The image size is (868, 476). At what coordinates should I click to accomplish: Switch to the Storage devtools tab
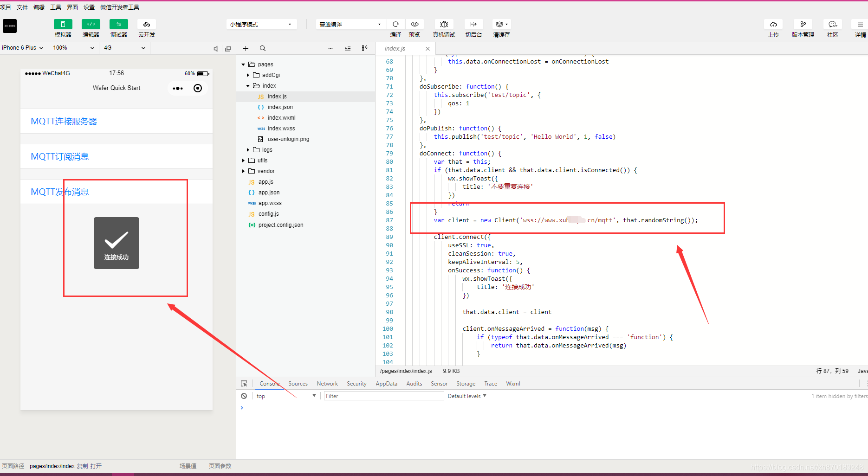(x=466, y=384)
